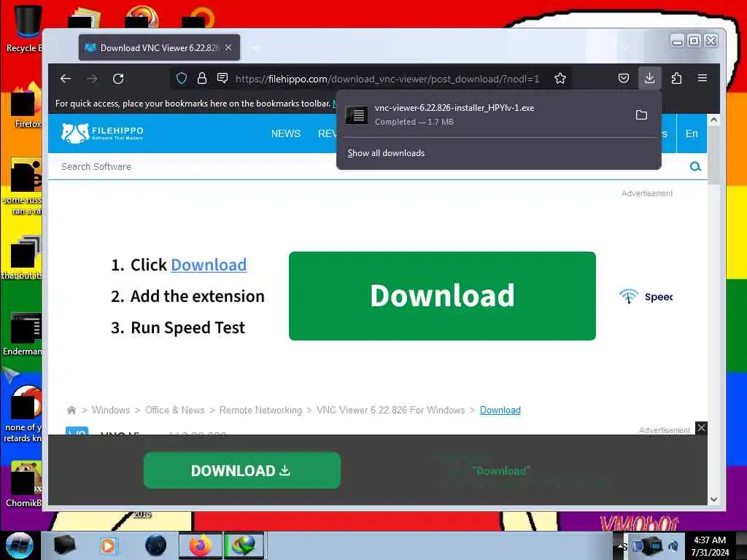Toggle the Firefox downloads toolbar button
747x560 pixels.
click(649, 78)
